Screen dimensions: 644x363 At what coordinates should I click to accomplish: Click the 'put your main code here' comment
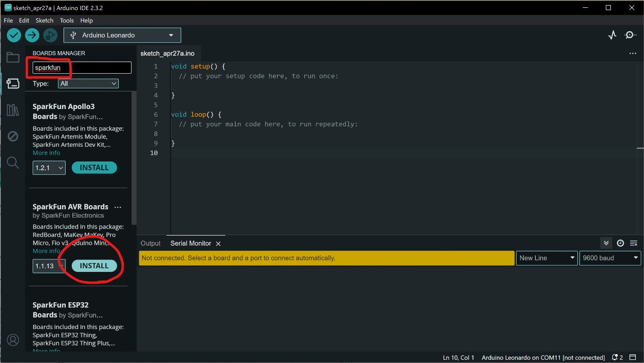coord(268,124)
